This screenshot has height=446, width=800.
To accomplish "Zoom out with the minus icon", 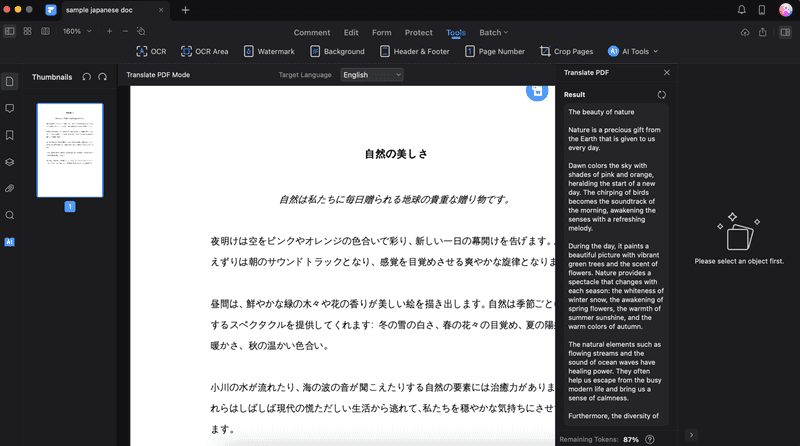I will [125, 31].
